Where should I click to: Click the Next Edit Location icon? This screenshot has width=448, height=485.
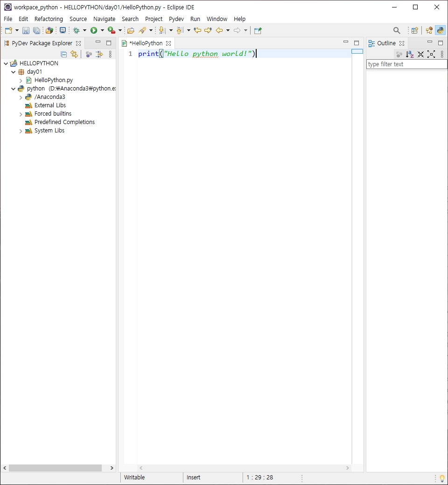[208, 30]
